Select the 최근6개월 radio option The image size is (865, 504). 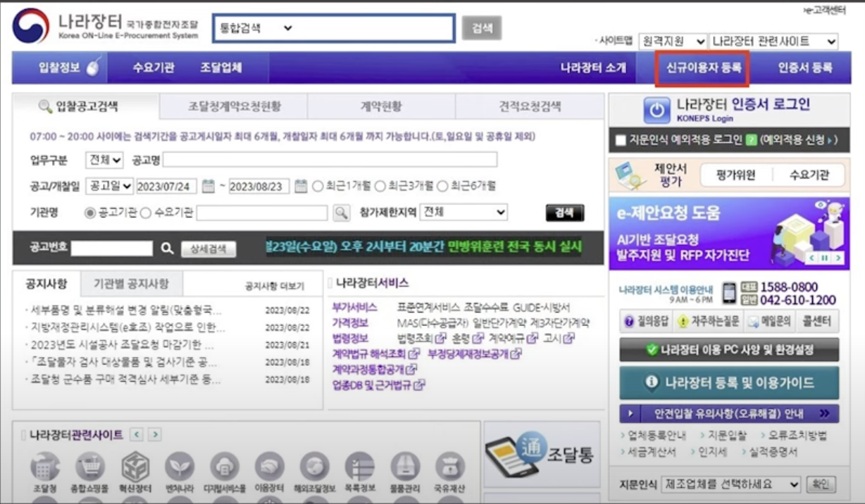[x=442, y=187]
